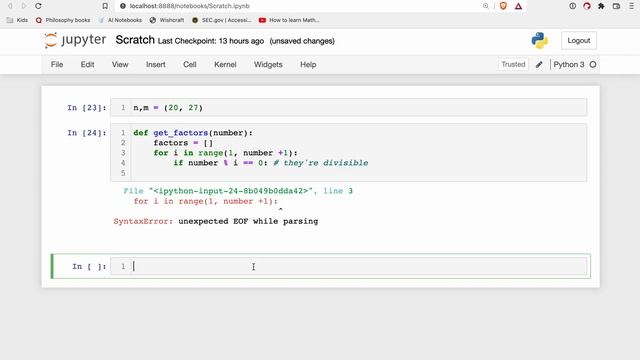This screenshot has width=640, height=360.
Task: Click the In [24] cell prompt
Action: click(x=87, y=133)
